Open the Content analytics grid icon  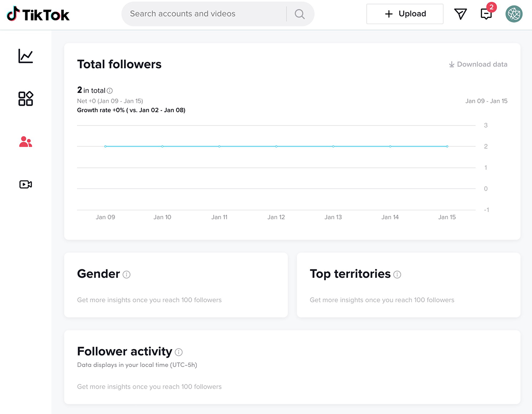pyautogui.click(x=26, y=99)
